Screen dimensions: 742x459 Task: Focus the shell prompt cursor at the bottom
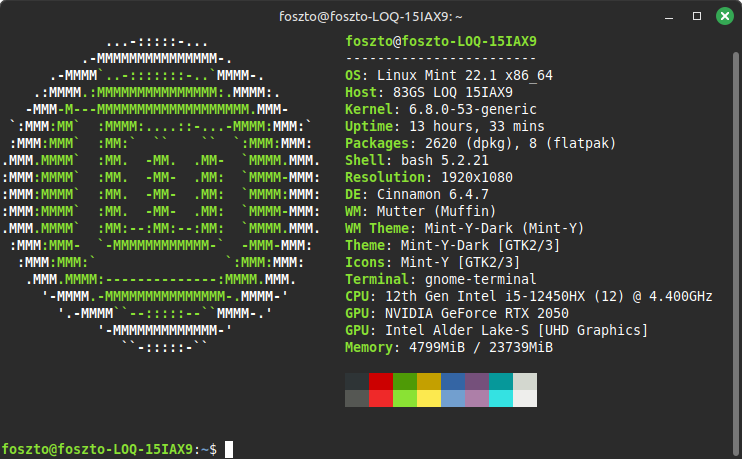229,450
